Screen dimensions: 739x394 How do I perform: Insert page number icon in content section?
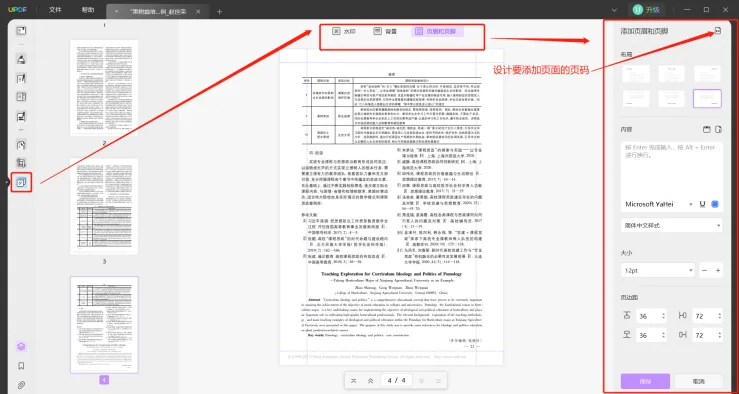tap(718, 129)
